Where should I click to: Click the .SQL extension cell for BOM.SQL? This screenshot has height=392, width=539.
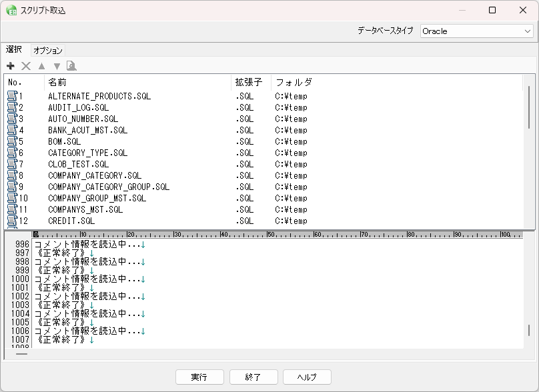pos(244,141)
